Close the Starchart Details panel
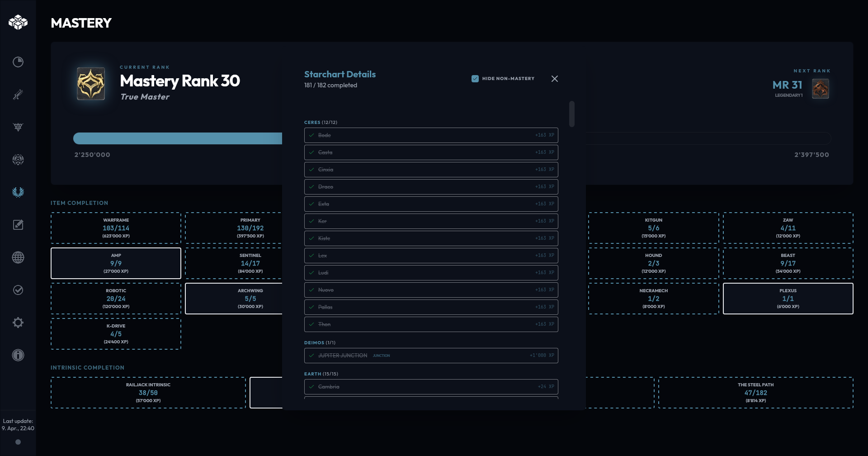The image size is (868, 456). [555, 79]
